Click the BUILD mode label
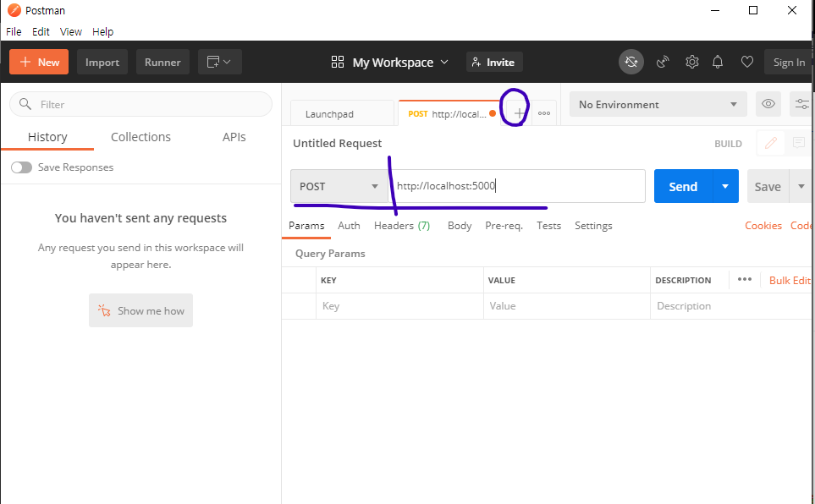815x504 pixels. coord(728,144)
